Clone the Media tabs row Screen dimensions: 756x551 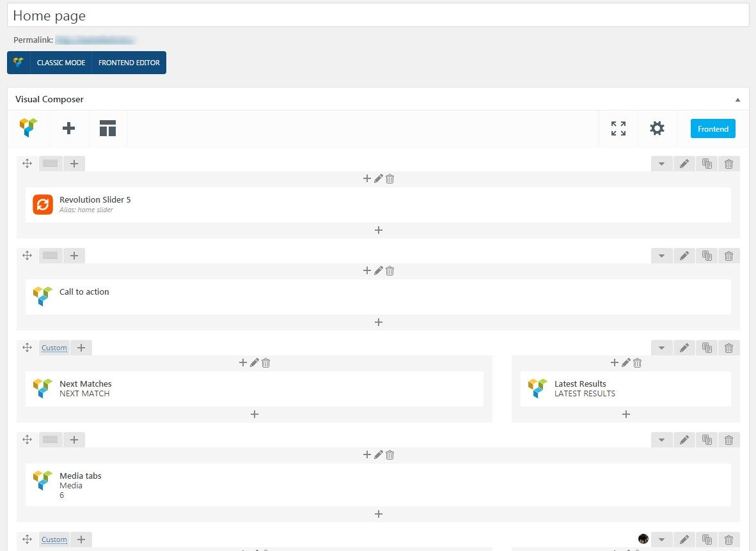[x=707, y=440]
